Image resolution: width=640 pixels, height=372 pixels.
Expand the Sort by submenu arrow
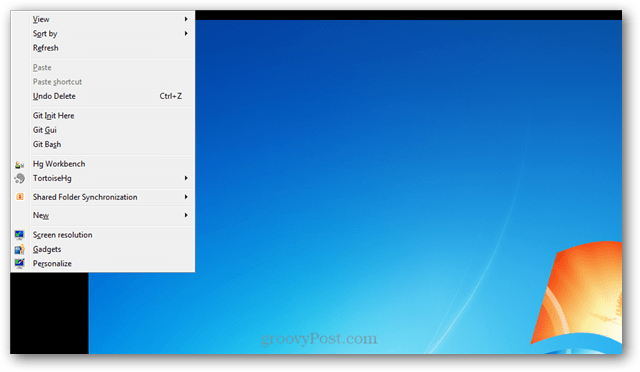click(186, 33)
